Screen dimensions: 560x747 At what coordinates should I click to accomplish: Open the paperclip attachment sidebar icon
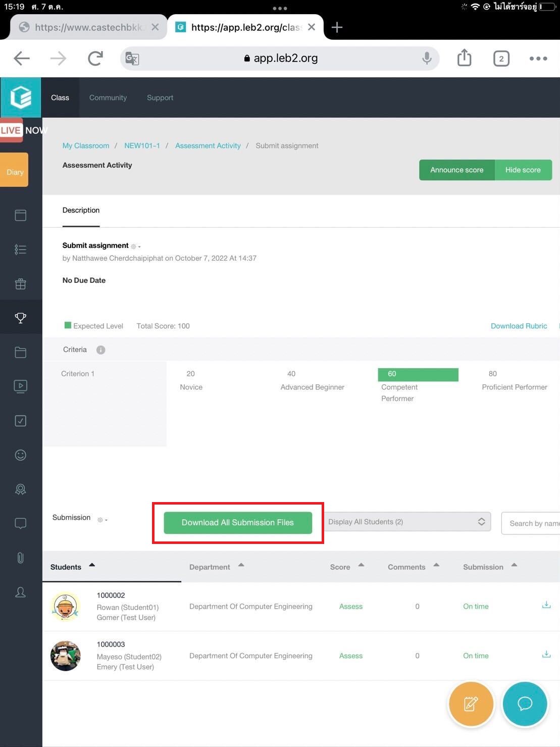[x=21, y=558]
